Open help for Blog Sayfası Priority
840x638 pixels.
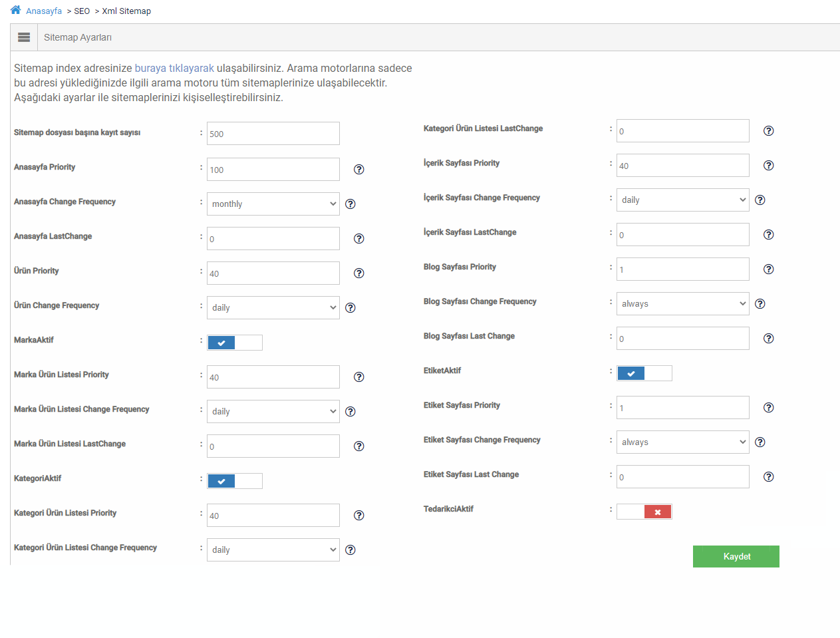click(768, 269)
